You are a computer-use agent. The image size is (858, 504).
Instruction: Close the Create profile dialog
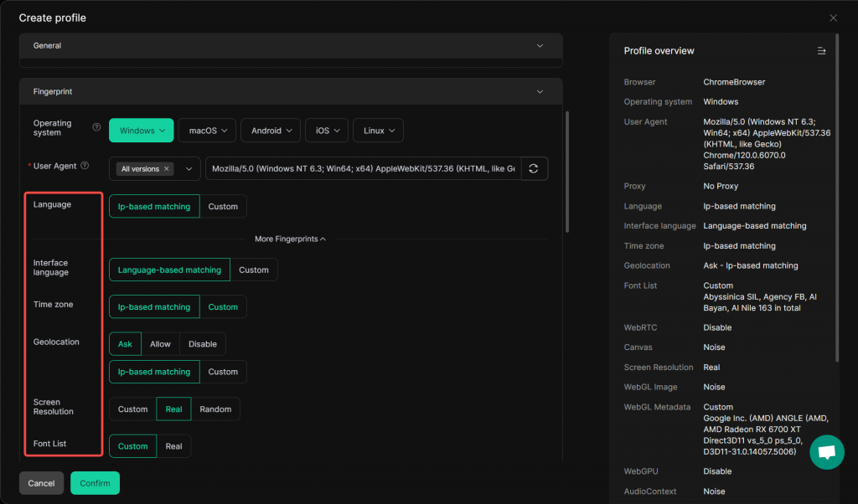[833, 18]
